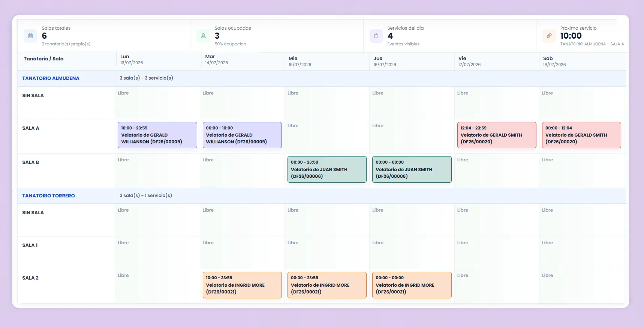Open Ingrid More event 00:00 - 23:59 on Wednesday
644x328 pixels.
coord(327,285)
